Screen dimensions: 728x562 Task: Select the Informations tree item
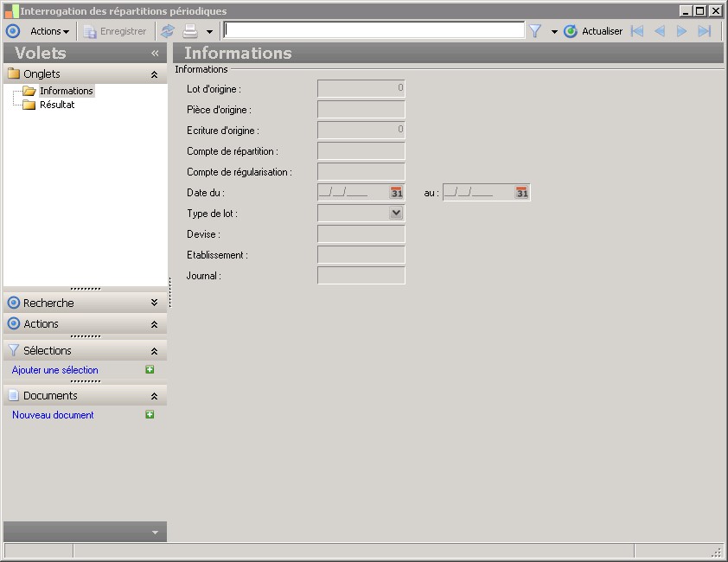tap(66, 91)
